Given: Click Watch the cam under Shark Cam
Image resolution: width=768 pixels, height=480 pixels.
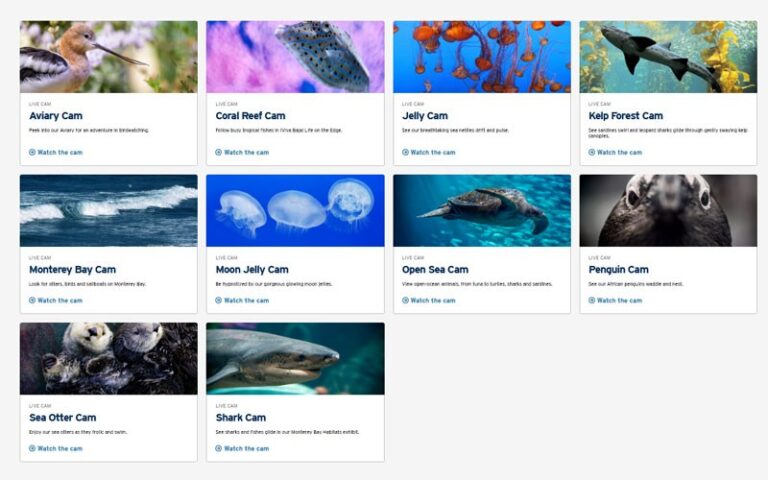Looking at the screenshot, I should point(246,448).
